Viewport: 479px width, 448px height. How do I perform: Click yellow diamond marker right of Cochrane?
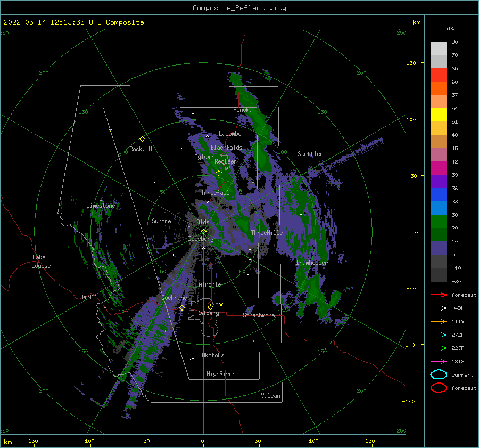(x=182, y=308)
